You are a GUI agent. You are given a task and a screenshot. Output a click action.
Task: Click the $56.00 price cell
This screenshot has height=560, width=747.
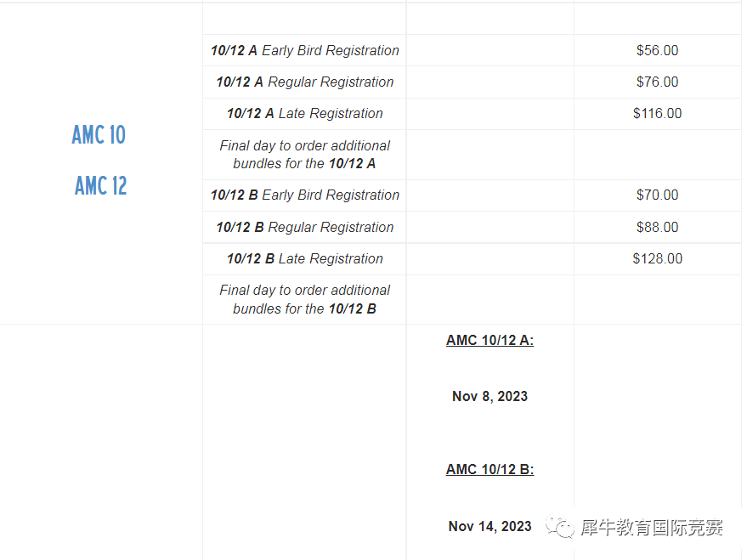point(658,50)
